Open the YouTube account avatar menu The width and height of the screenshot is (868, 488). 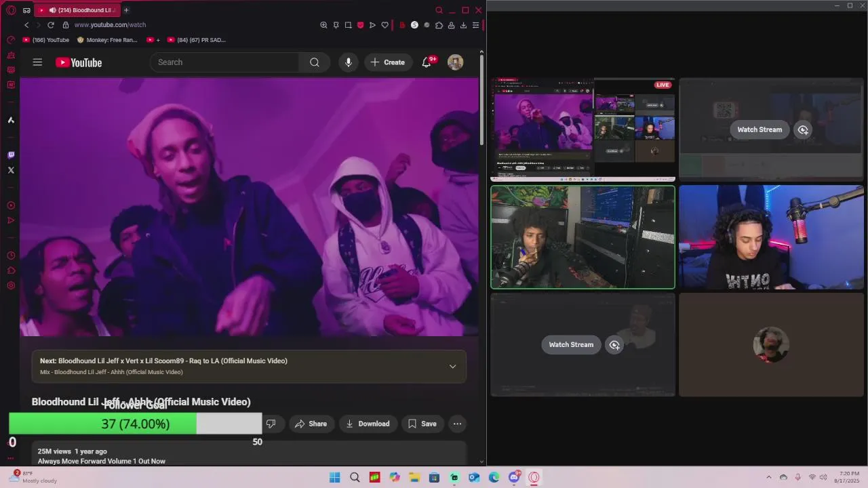click(x=456, y=62)
